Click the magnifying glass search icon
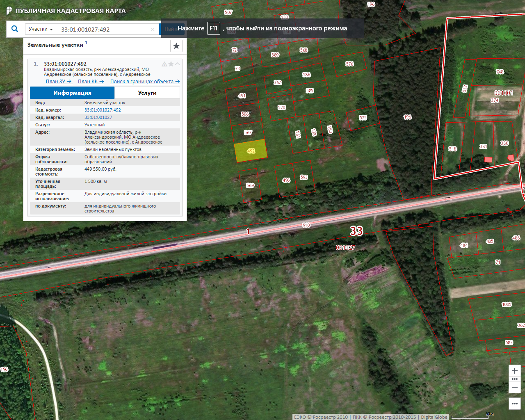Image resolution: width=525 pixels, height=420 pixels. click(x=15, y=29)
